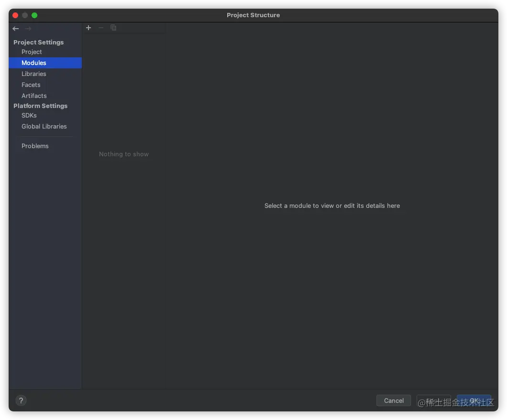The image size is (507, 420).
Task: Click the remove module minus icon
Action: pyautogui.click(x=101, y=28)
